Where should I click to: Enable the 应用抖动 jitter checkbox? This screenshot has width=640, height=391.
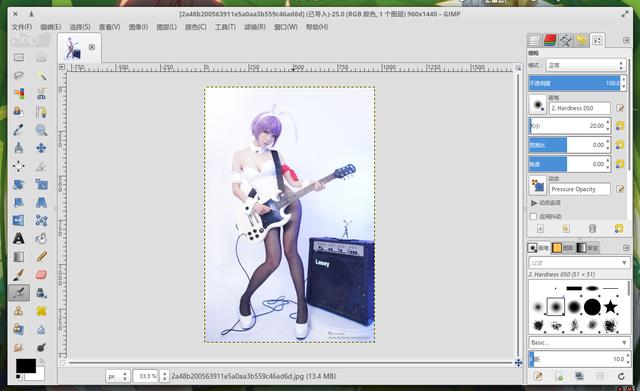pos(533,216)
